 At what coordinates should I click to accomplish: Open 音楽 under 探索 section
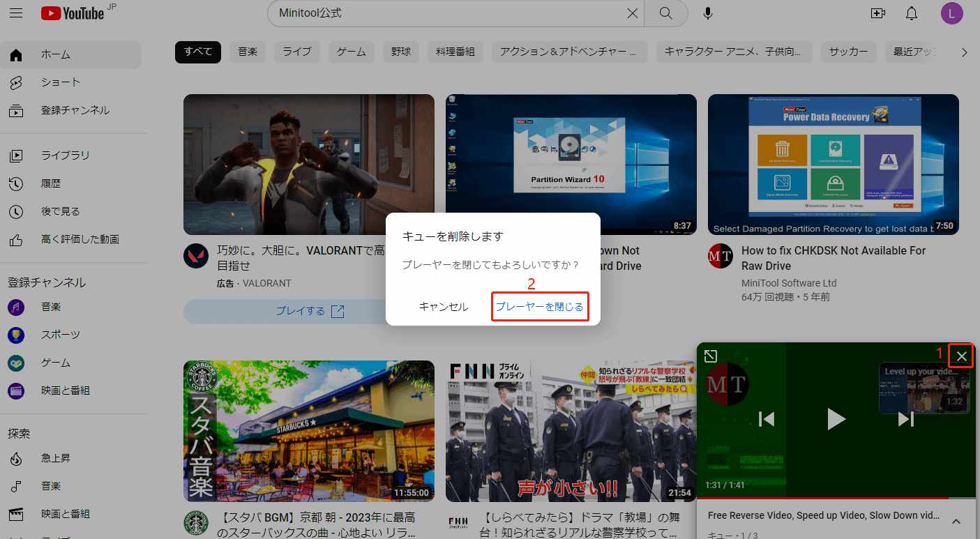[71, 486]
